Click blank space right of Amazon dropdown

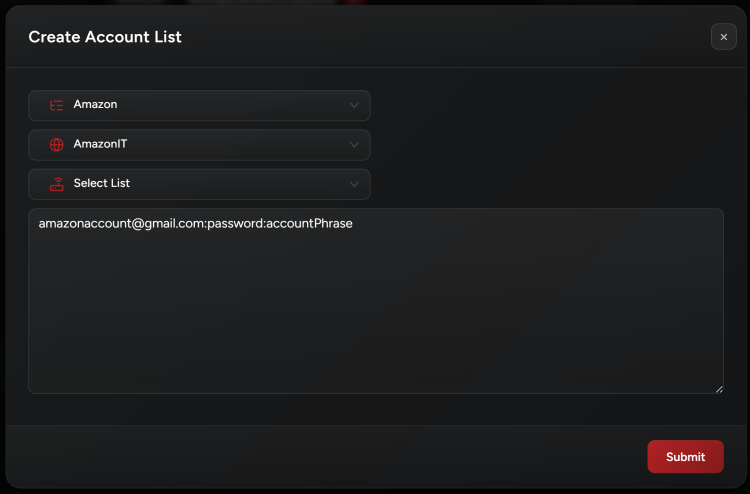point(550,105)
